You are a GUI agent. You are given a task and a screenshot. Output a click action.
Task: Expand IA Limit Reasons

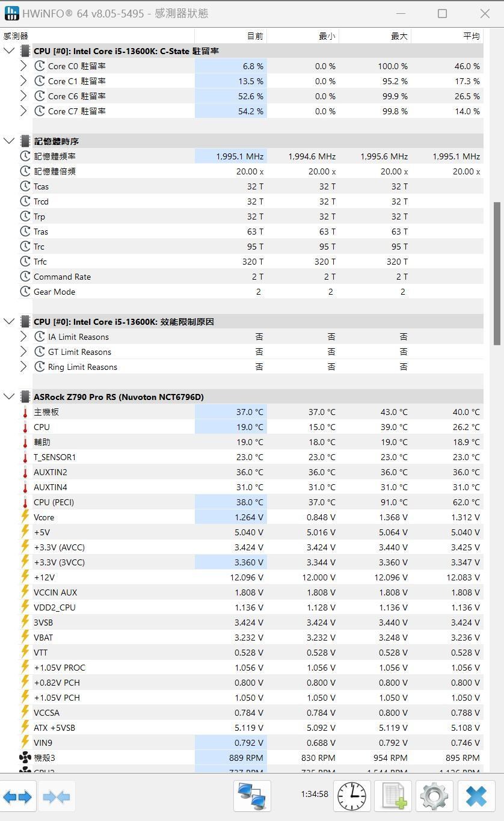tap(24, 337)
